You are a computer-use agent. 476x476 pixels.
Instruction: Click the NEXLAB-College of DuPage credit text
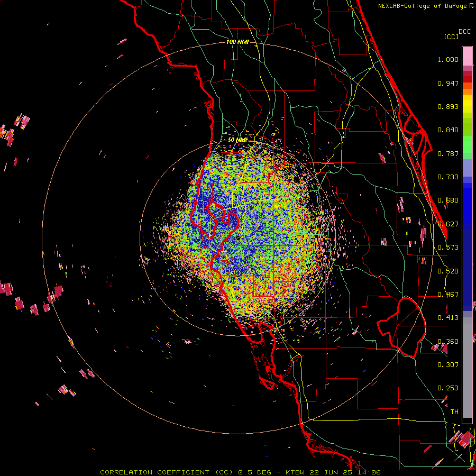click(423, 6)
